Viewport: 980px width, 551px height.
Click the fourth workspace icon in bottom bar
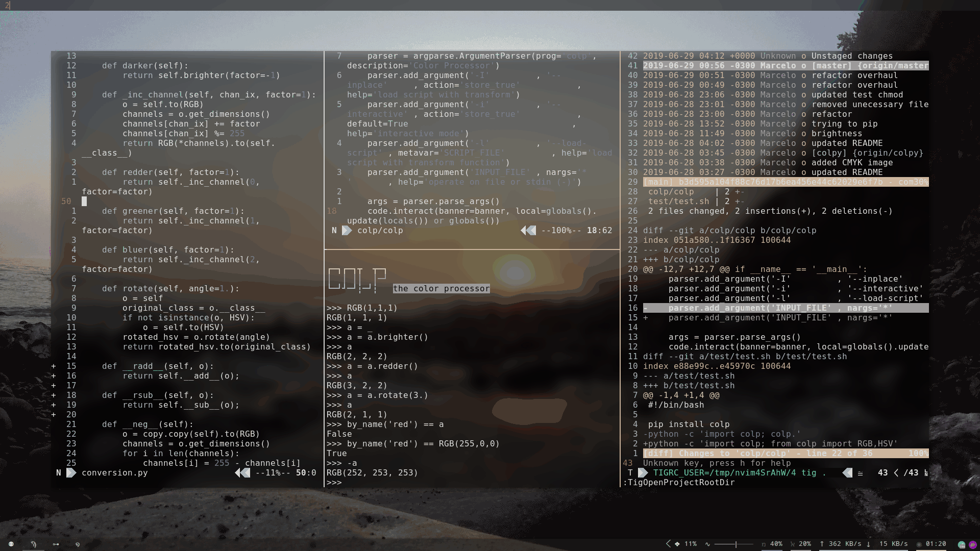click(78, 544)
